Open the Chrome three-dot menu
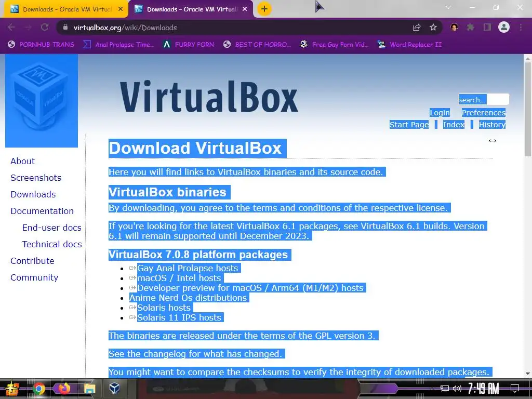Viewport: 532px width, 399px height. [521, 27]
